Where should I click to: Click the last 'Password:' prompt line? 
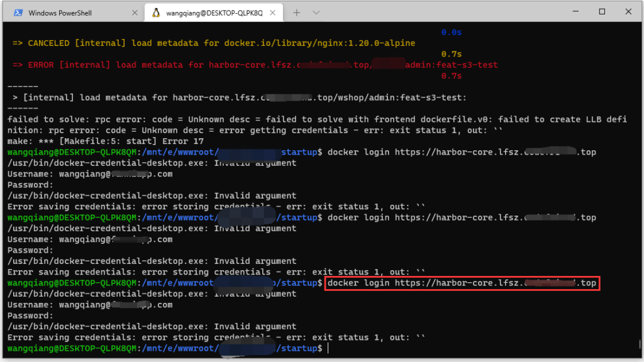click(22, 315)
